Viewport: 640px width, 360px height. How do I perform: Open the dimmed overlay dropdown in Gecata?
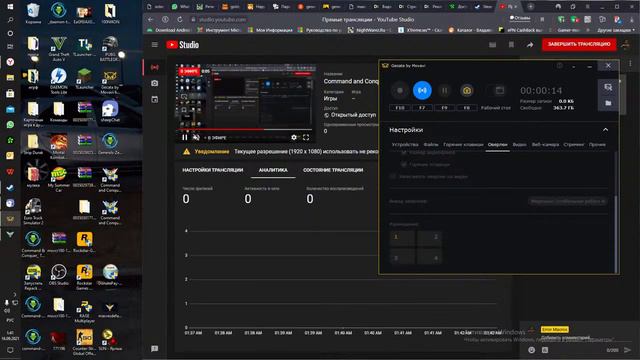pos(567,201)
